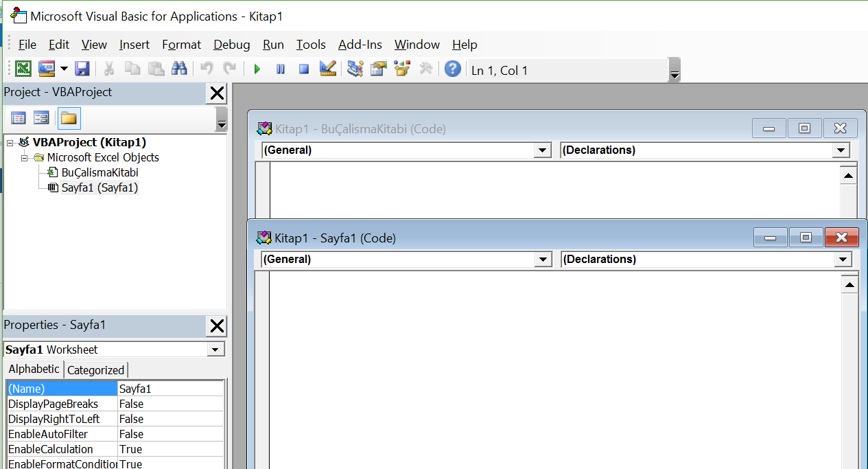Select BuÇalismaKitabi in project tree
Viewport: 868px width, 469px height.
click(100, 172)
